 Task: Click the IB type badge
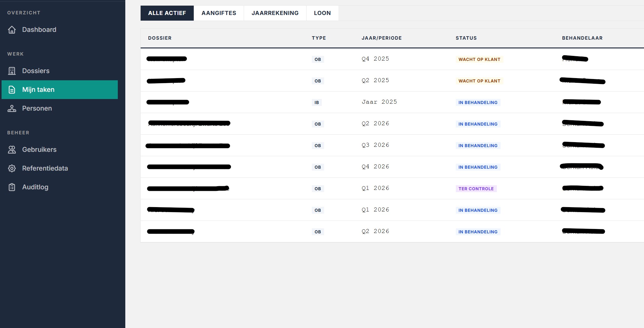pyautogui.click(x=317, y=102)
